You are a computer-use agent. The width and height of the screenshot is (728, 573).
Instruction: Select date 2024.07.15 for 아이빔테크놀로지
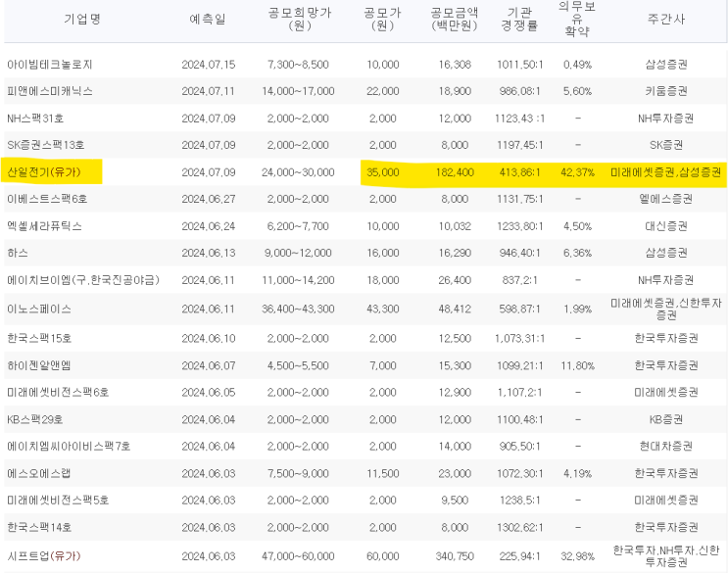209,65
